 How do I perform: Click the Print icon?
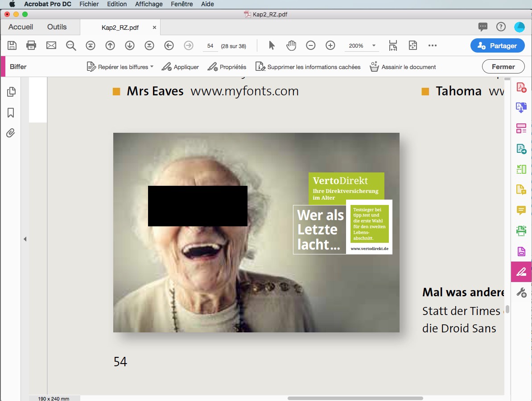click(x=31, y=45)
